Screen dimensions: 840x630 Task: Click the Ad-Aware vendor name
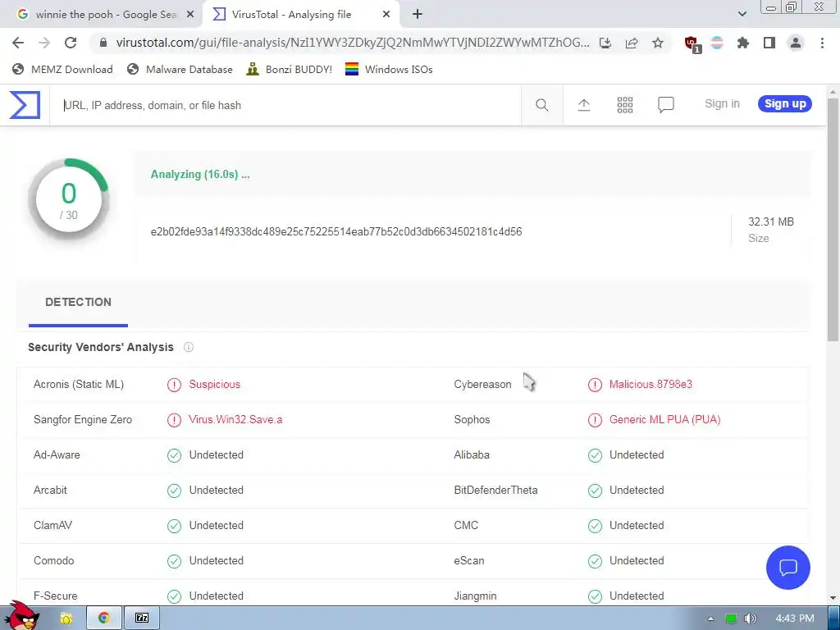[57, 454]
